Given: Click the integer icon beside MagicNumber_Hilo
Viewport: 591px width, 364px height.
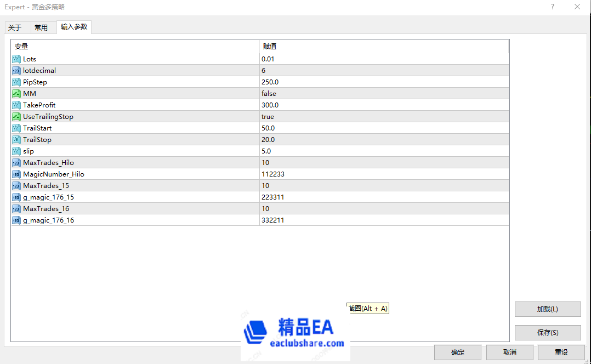Looking at the screenshot, I should 16,174.
